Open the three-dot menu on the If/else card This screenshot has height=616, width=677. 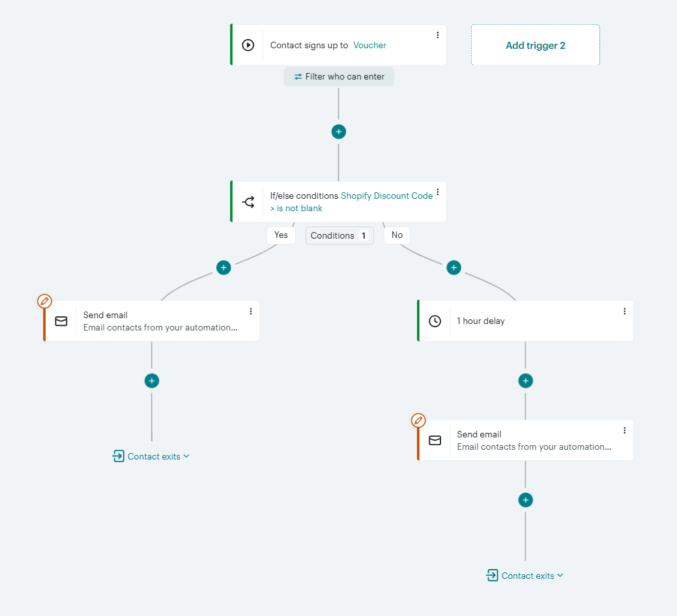437,192
